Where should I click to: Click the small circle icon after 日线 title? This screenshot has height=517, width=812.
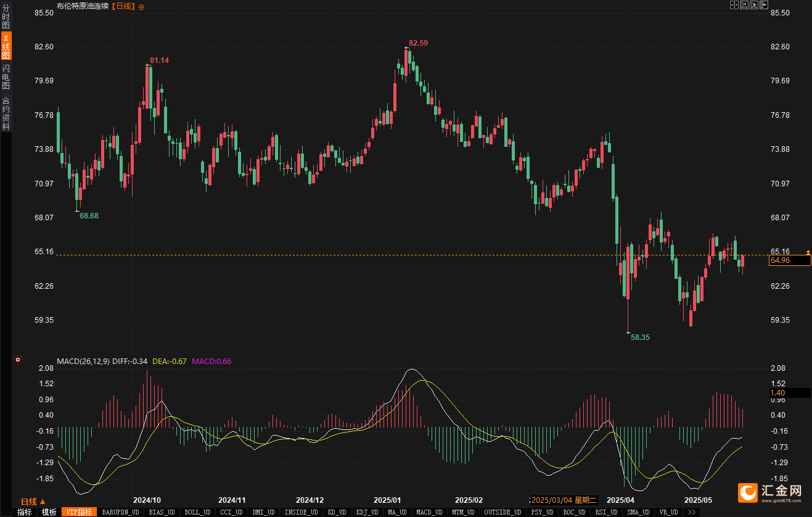point(142,6)
